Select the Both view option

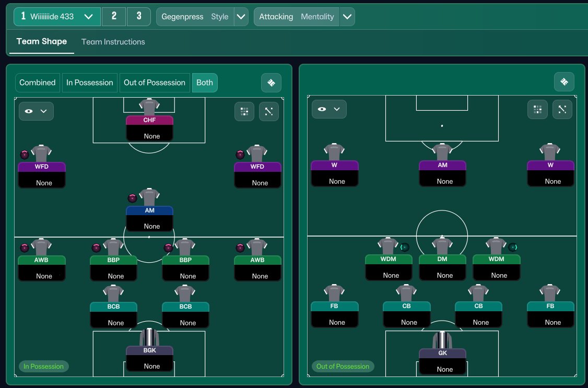205,83
